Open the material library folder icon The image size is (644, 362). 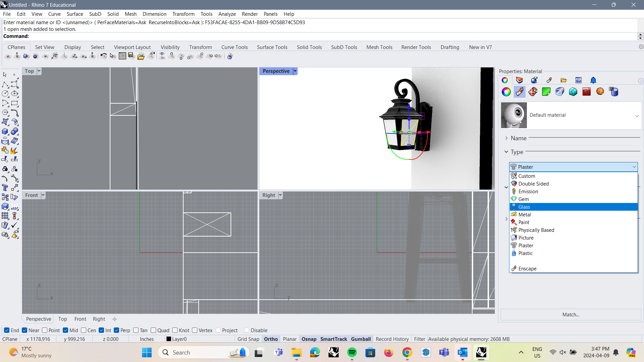point(563,80)
